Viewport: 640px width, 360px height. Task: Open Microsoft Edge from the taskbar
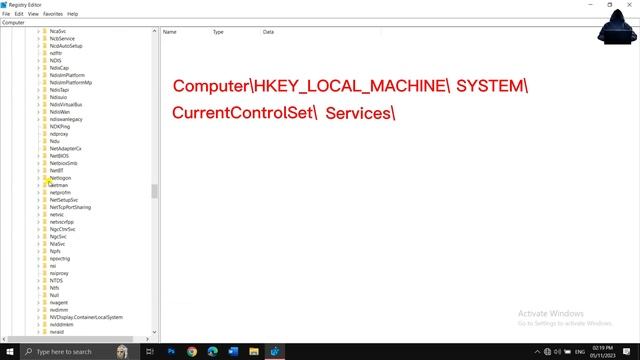(x=213, y=351)
